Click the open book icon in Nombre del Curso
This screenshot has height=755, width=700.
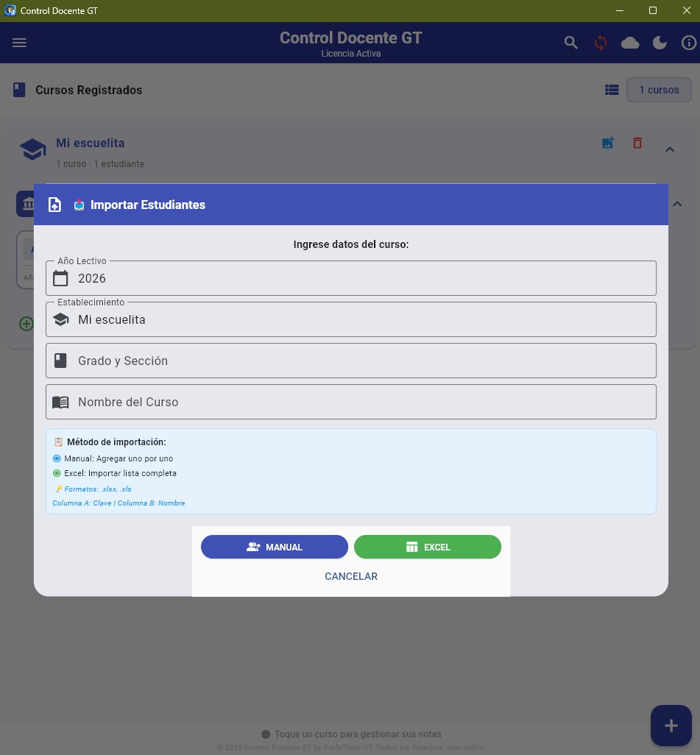coord(60,402)
